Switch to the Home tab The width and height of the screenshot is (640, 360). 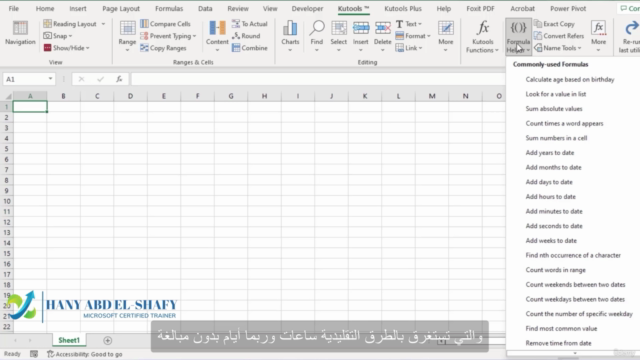click(x=45, y=9)
